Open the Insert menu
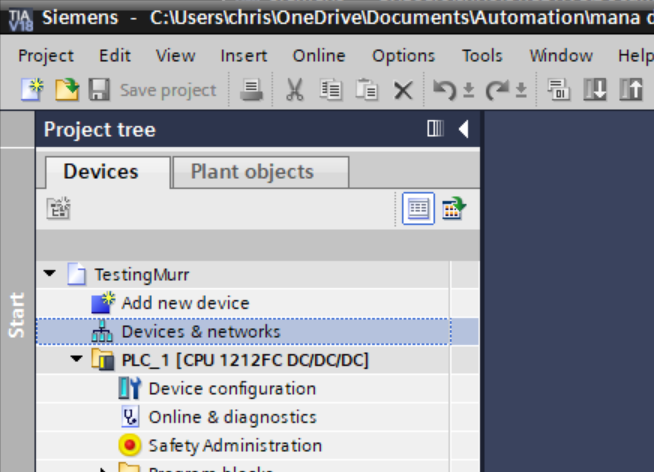This screenshot has height=472, width=654. pyautogui.click(x=244, y=55)
